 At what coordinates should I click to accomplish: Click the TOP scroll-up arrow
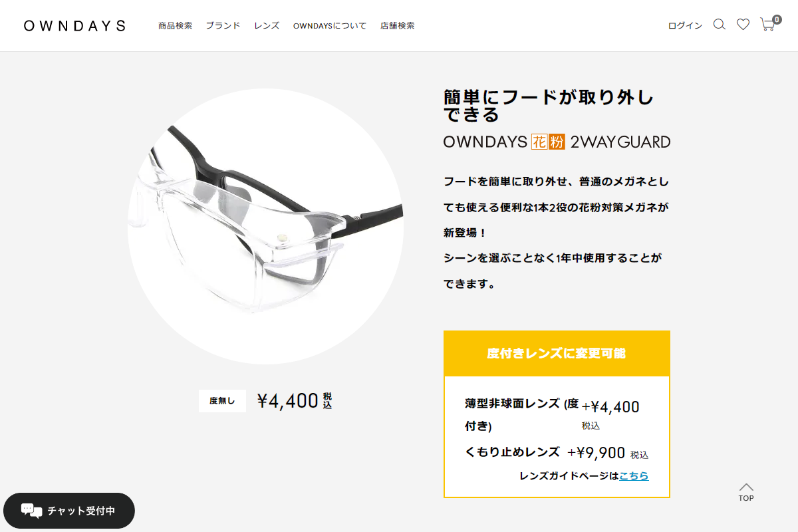point(746,492)
